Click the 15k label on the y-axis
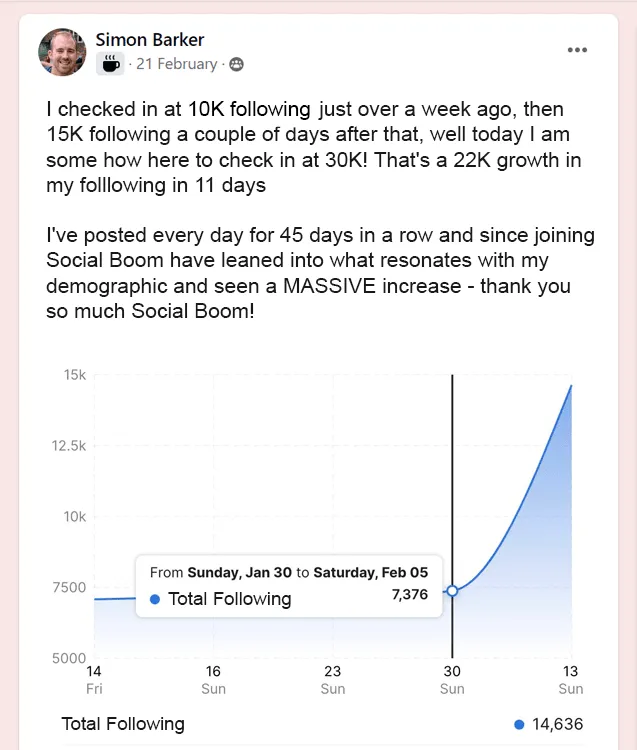This screenshot has height=750, width=637. click(x=75, y=375)
